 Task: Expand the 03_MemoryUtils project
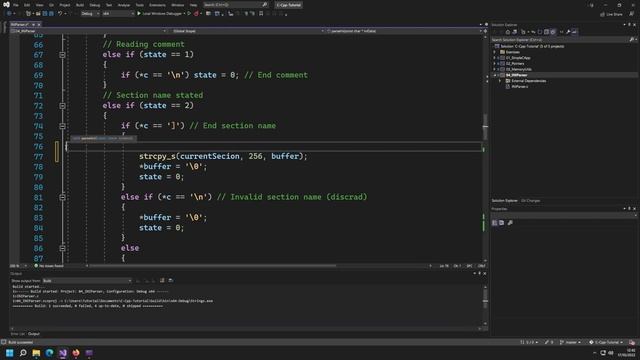494,69
